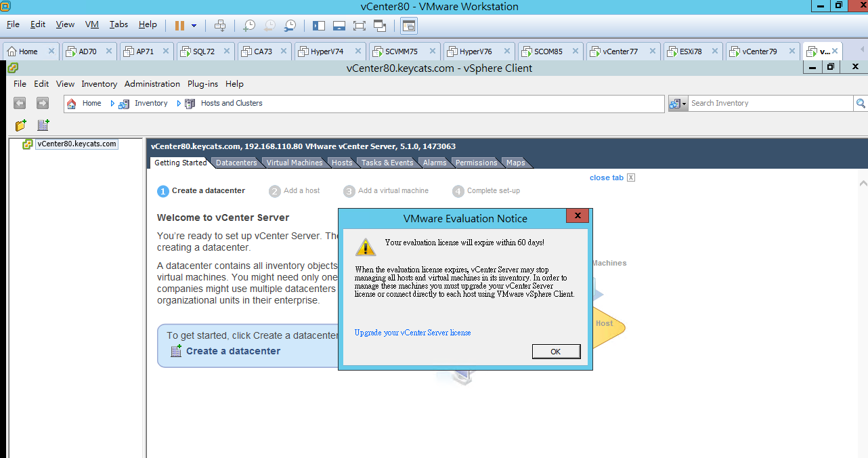Open the power options dropdown arrow
The image size is (868, 458).
(x=194, y=26)
